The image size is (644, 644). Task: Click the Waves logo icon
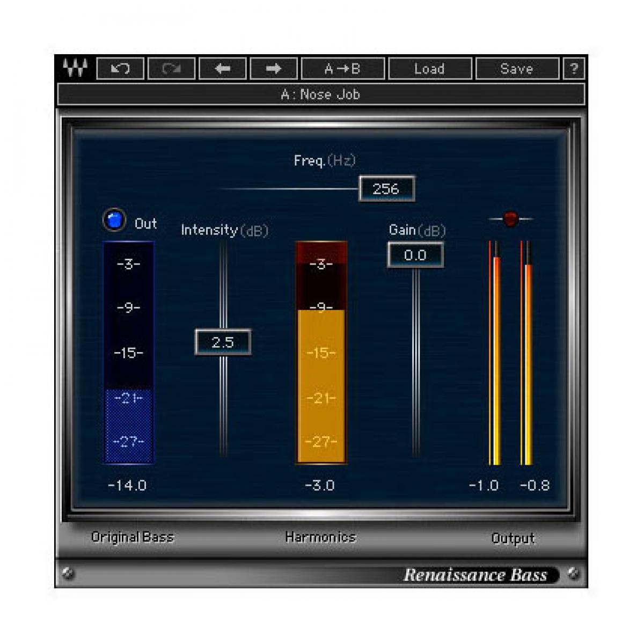[x=75, y=68]
